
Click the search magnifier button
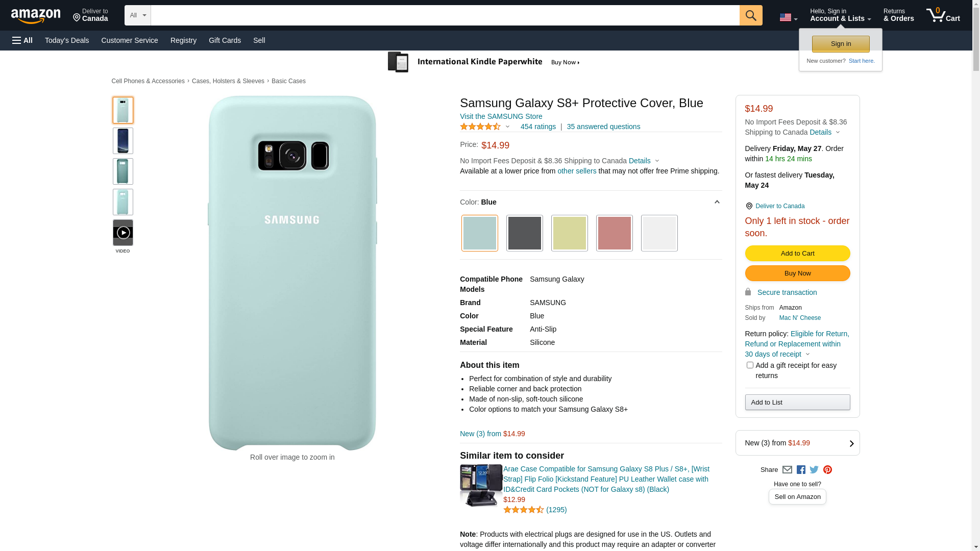(x=750, y=15)
